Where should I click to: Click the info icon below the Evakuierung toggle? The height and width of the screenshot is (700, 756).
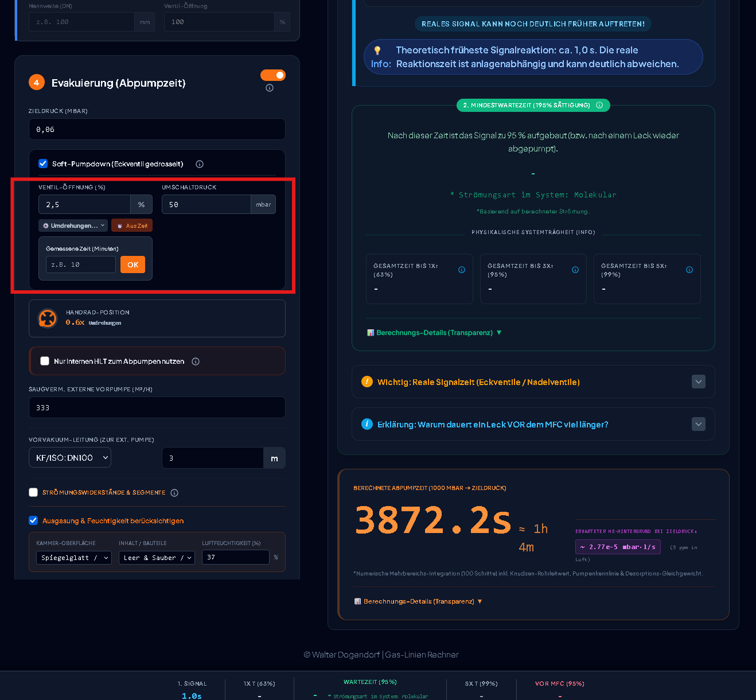tap(270, 88)
